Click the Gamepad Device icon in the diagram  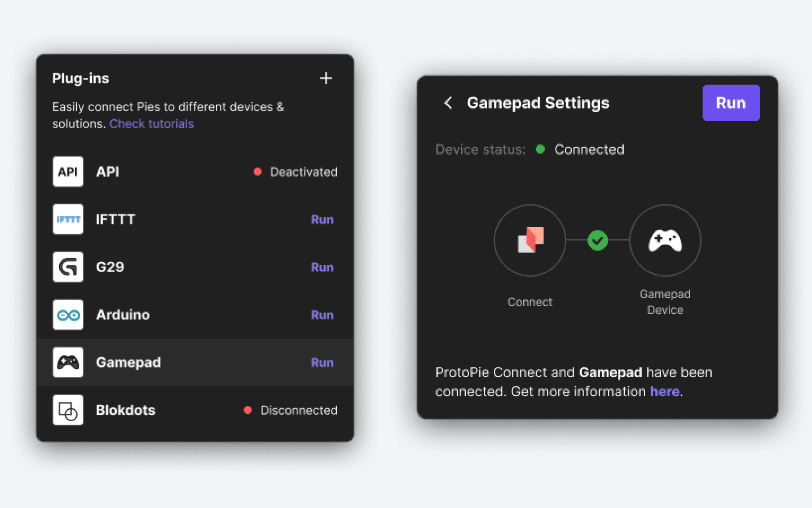click(x=665, y=240)
